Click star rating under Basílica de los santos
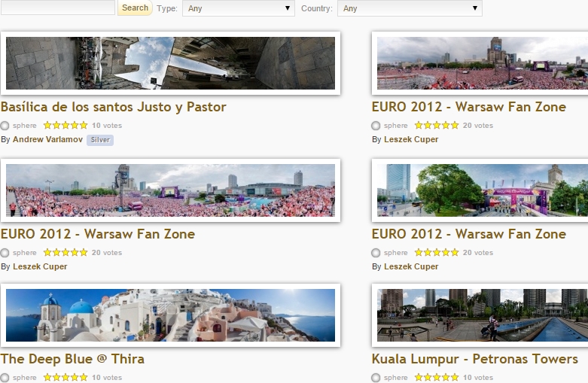The width and height of the screenshot is (588, 383). click(66, 125)
